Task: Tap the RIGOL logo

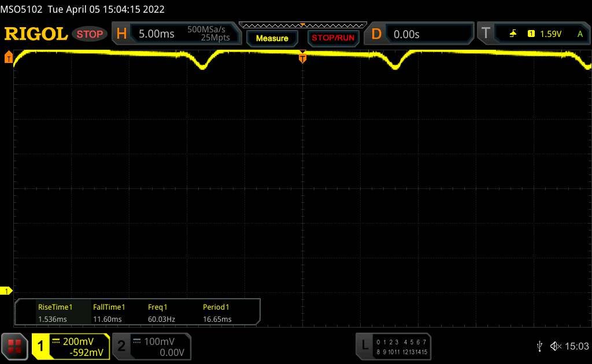Action: pyautogui.click(x=36, y=34)
